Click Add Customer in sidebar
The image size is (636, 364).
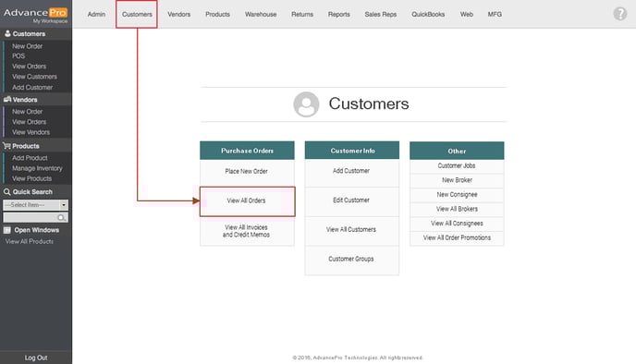32,87
